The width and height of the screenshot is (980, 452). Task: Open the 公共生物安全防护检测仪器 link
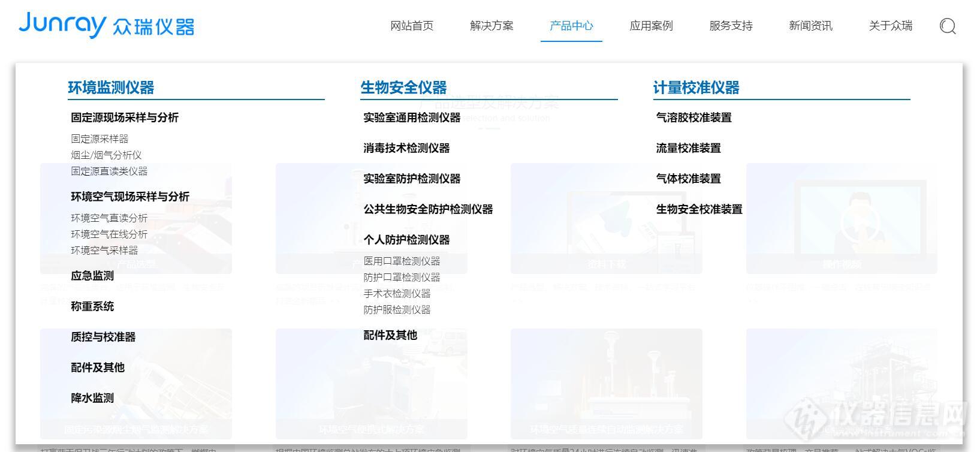428,209
